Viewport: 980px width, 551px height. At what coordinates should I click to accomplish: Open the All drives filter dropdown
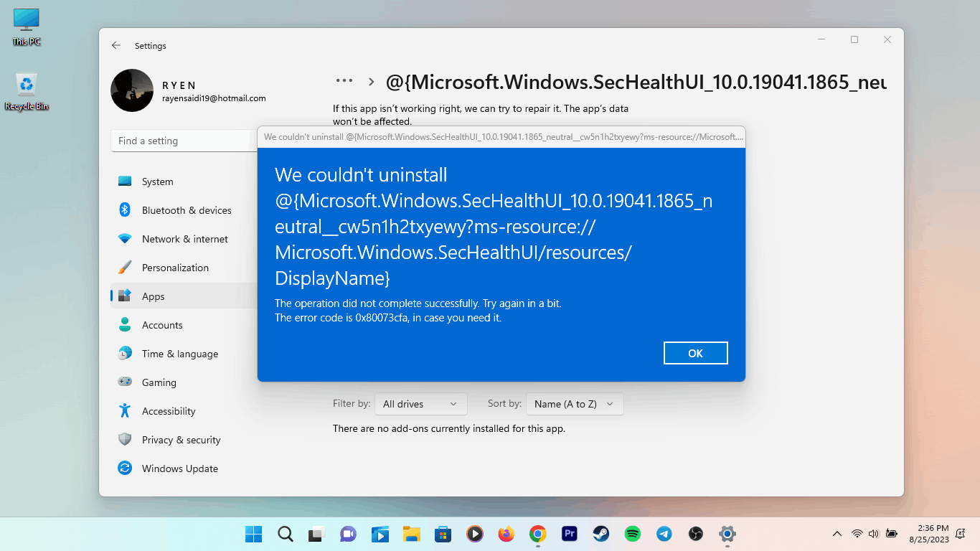[x=420, y=404]
